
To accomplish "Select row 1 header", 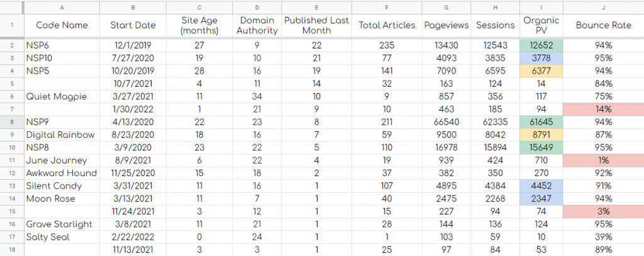I will click(x=12, y=25).
